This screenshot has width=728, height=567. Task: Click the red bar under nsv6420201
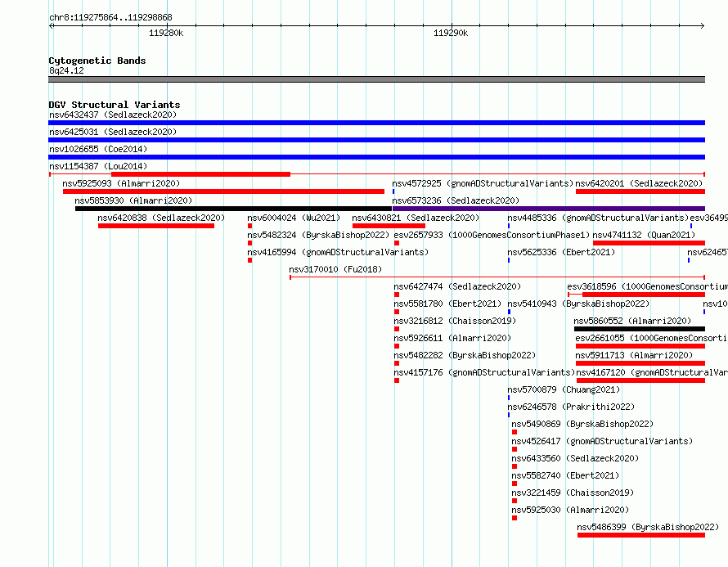[640, 191]
